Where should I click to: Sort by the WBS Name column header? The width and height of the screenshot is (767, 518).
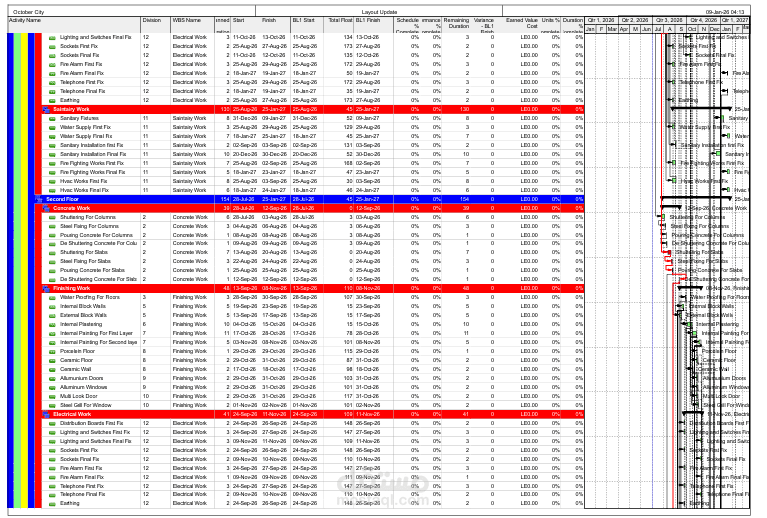(x=192, y=25)
